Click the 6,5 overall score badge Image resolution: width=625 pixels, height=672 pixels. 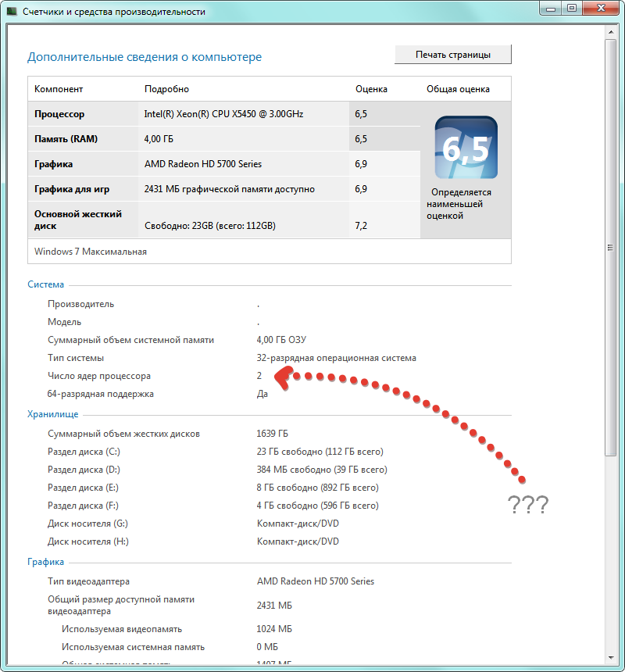click(466, 148)
